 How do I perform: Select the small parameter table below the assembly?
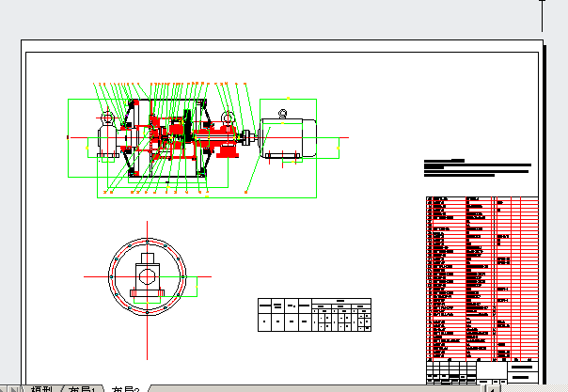pos(314,315)
